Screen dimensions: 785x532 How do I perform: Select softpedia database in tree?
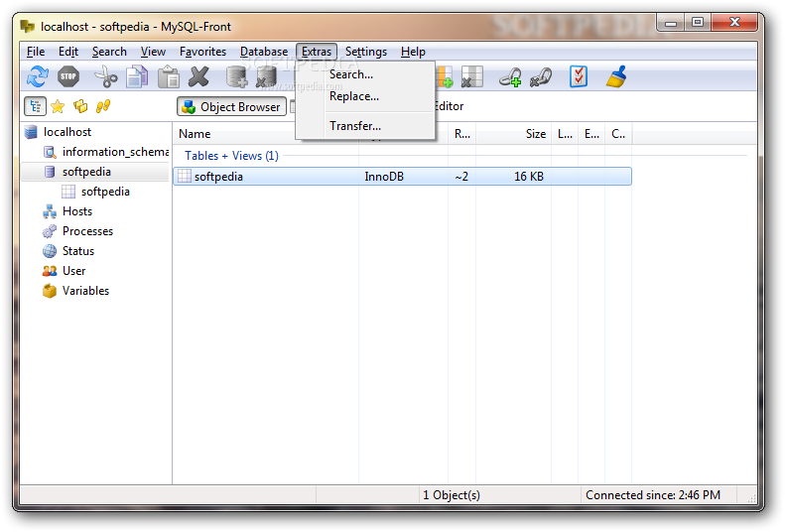point(86,172)
